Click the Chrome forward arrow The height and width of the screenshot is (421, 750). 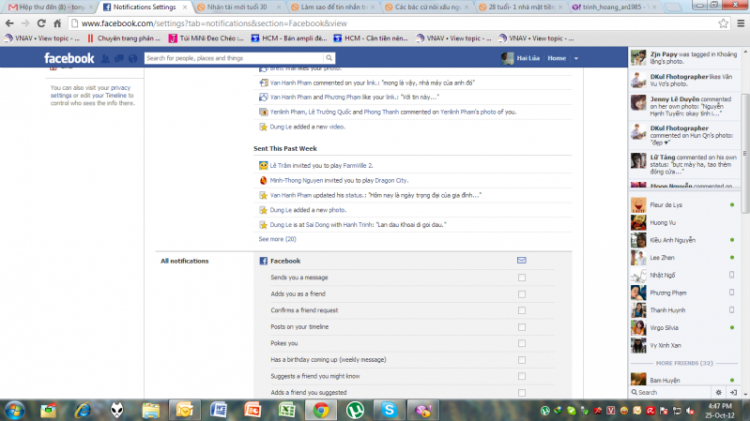[25, 23]
